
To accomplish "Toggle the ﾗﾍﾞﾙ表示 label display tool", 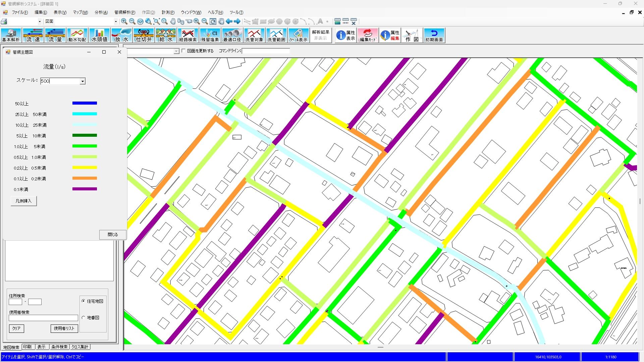I will 299,35.
